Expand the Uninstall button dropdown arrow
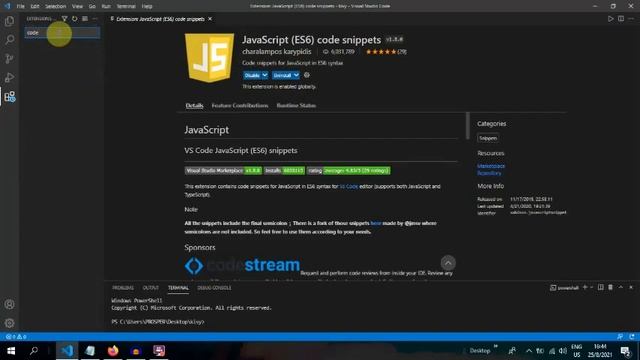The width and height of the screenshot is (640, 360). coord(296,76)
